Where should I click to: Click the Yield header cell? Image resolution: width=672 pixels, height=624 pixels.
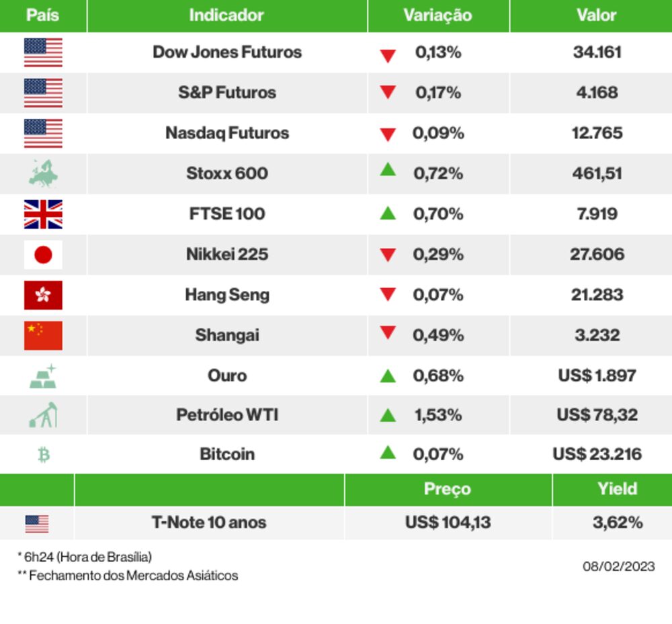tap(617, 489)
